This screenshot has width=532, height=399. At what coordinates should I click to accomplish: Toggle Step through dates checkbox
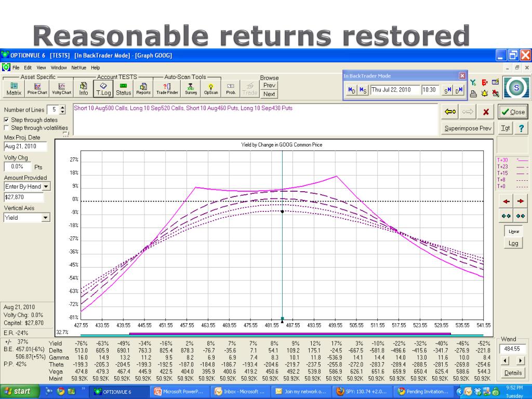[x=6, y=120]
